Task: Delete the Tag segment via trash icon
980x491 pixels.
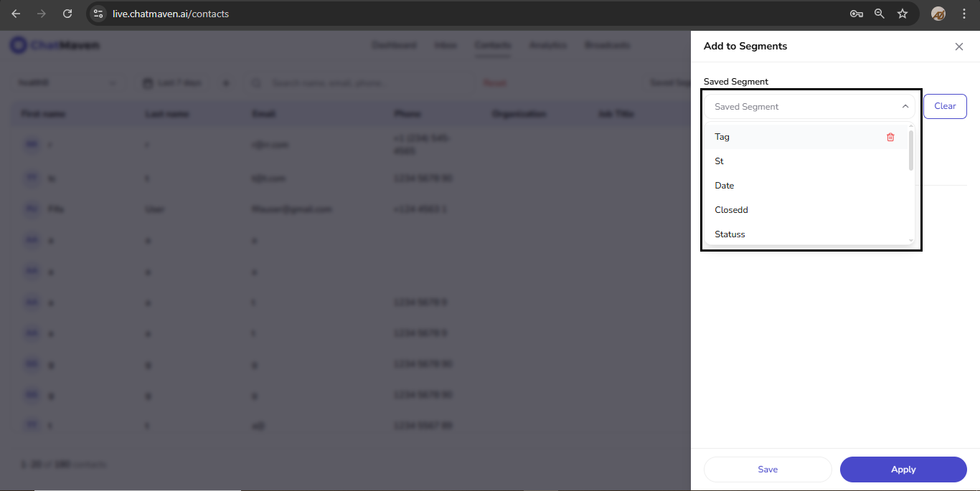Action: pos(890,136)
